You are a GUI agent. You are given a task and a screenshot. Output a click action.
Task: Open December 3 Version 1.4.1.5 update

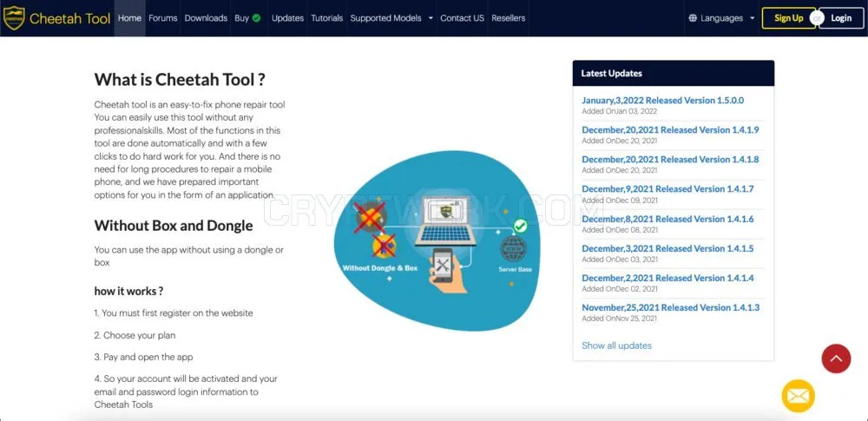tap(667, 248)
